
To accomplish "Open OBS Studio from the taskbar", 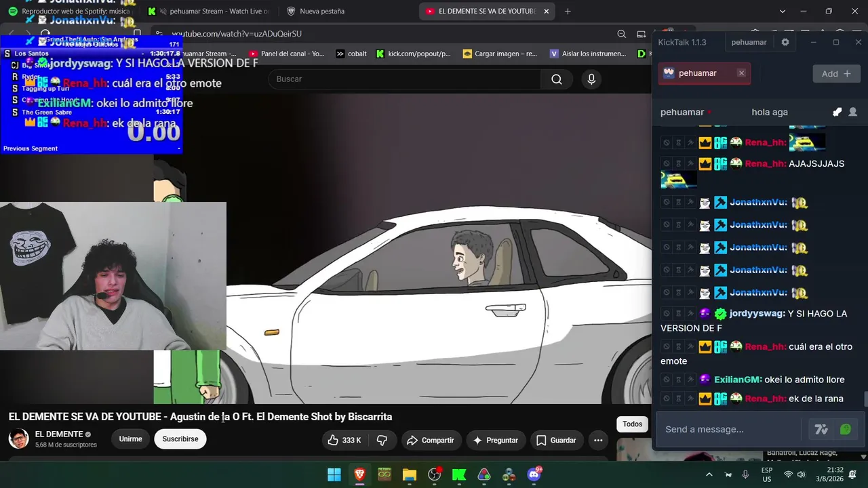I will click(x=435, y=474).
